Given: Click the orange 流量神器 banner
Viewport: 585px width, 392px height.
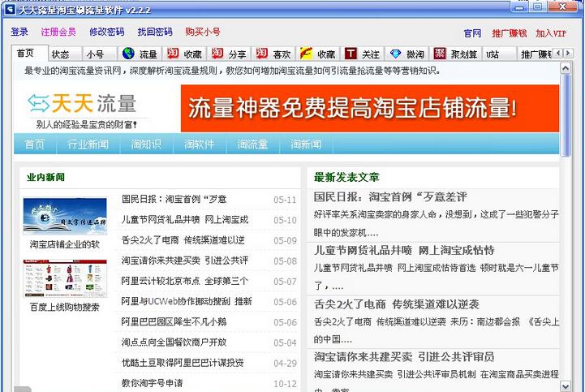Looking at the screenshot, I should 370,108.
